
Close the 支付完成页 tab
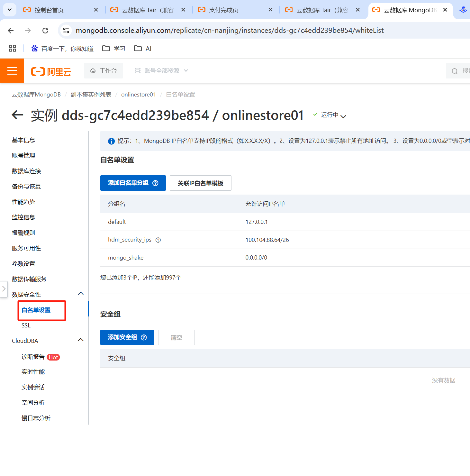pyautogui.click(x=270, y=10)
